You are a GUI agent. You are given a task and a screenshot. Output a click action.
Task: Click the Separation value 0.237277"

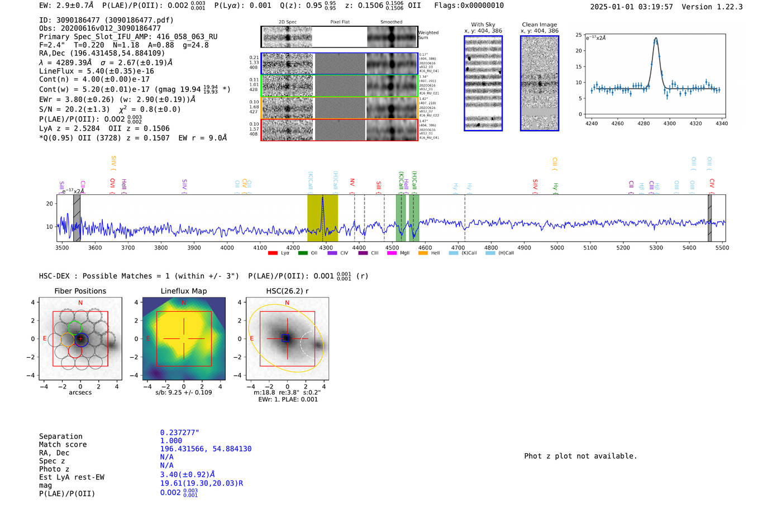pos(180,433)
